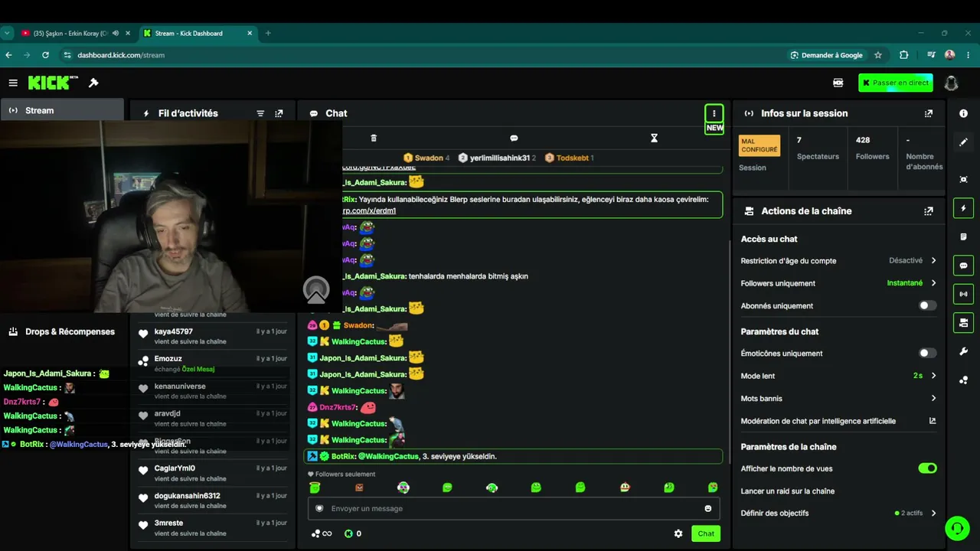
Task: Turn off Afficher le nombre de vues
Action: [927, 468]
